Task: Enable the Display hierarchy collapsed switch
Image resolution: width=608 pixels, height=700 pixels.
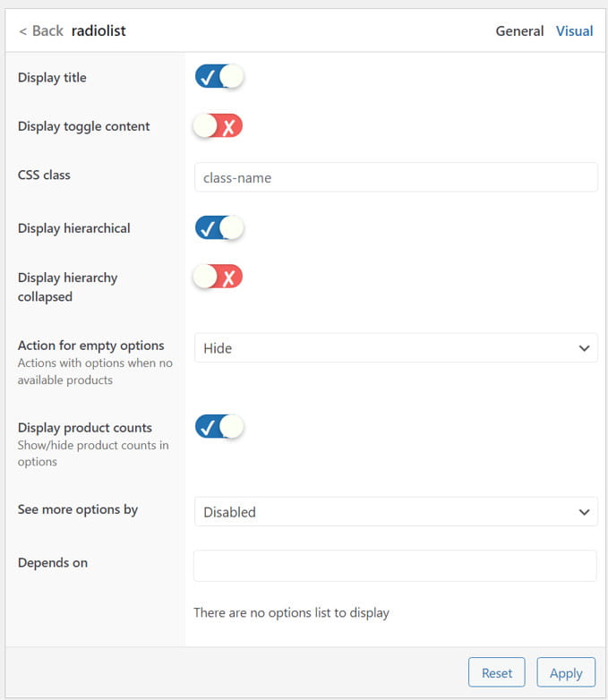Action: pyautogui.click(x=218, y=277)
